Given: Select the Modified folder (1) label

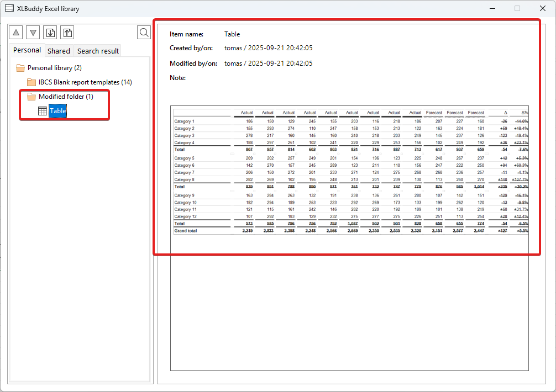Looking at the screenshot, I should coord(66,97).
